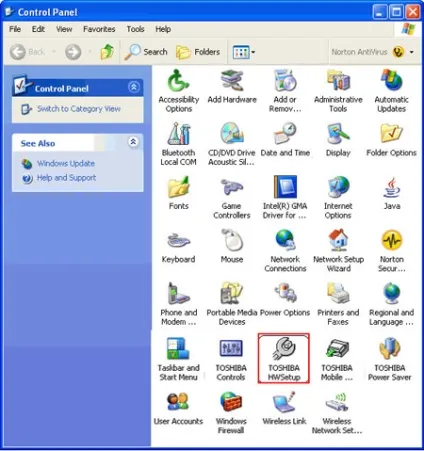Open the Help menu
This screenshot has width=424, height=451.
coord(163,29)
